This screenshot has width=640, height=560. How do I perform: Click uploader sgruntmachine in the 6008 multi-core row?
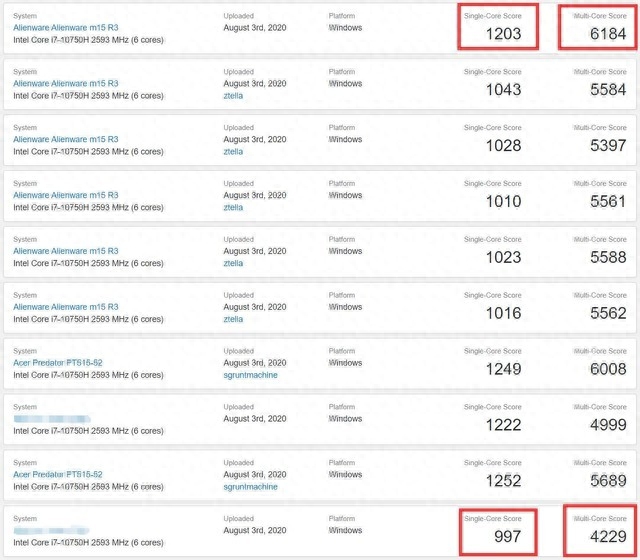pos(250,375)
